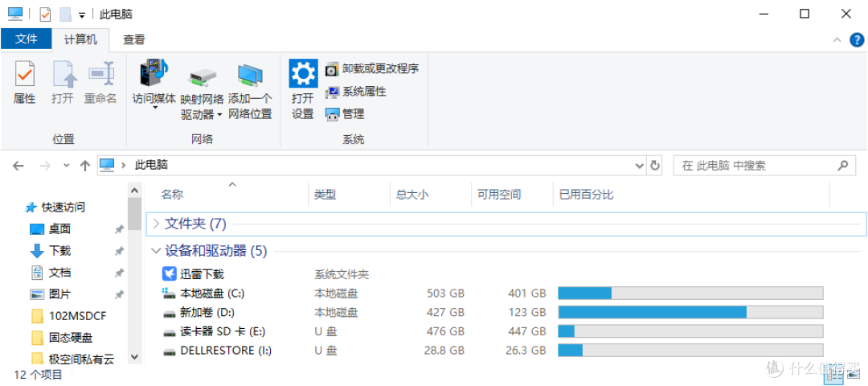Image resolution: width=868 pixels, height=386 pixels.
Task: Click the search magnifier icon
Action: point(842,165)
